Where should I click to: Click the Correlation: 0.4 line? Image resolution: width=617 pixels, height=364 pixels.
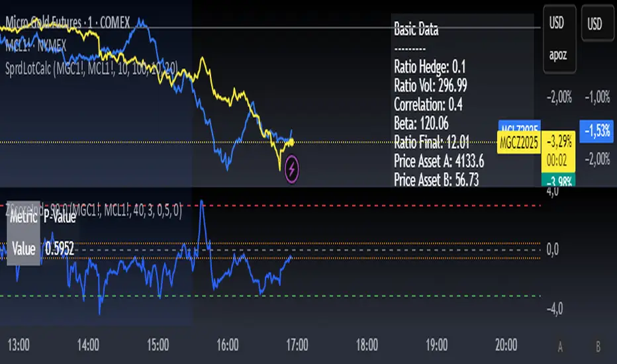point(428,105)
